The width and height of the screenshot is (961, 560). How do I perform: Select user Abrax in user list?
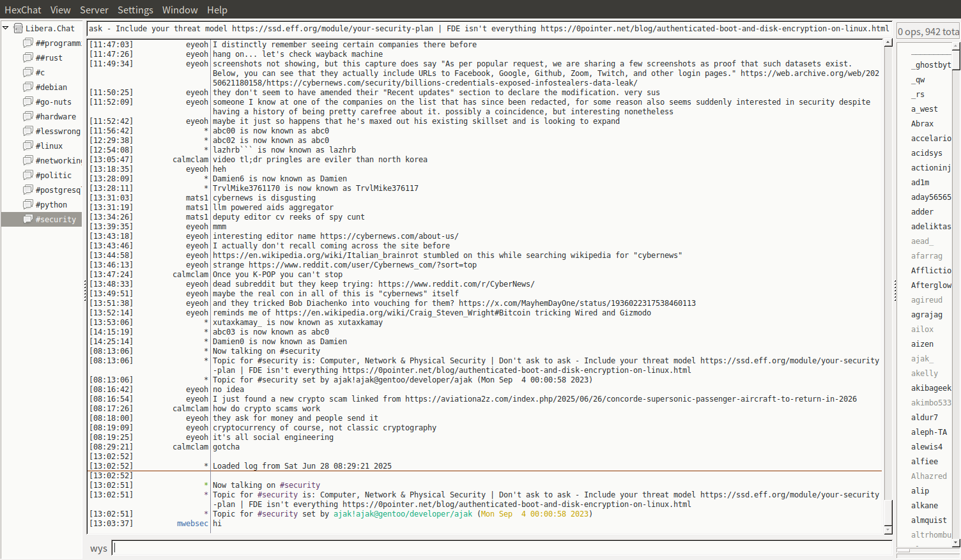(922, 124)
